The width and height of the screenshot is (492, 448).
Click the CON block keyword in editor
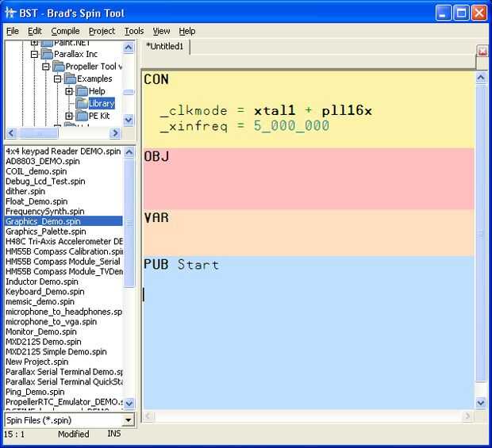(156, 79)
